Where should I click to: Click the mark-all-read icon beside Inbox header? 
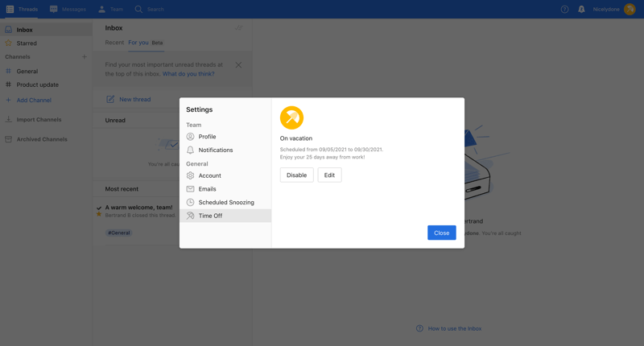click(238, 28)
